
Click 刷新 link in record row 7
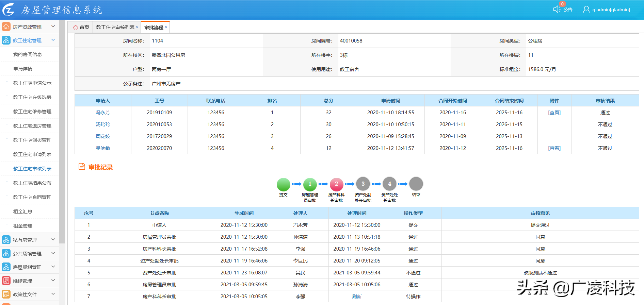click(357, 296)
